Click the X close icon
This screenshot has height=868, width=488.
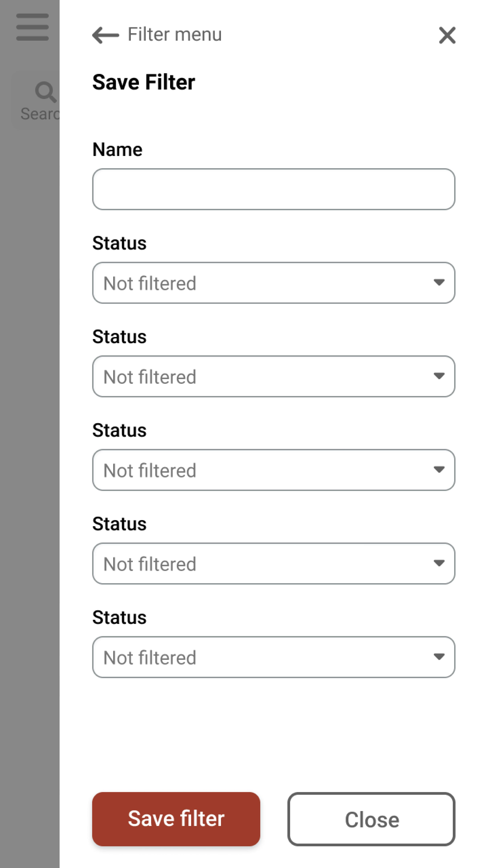tap(447, 35)
